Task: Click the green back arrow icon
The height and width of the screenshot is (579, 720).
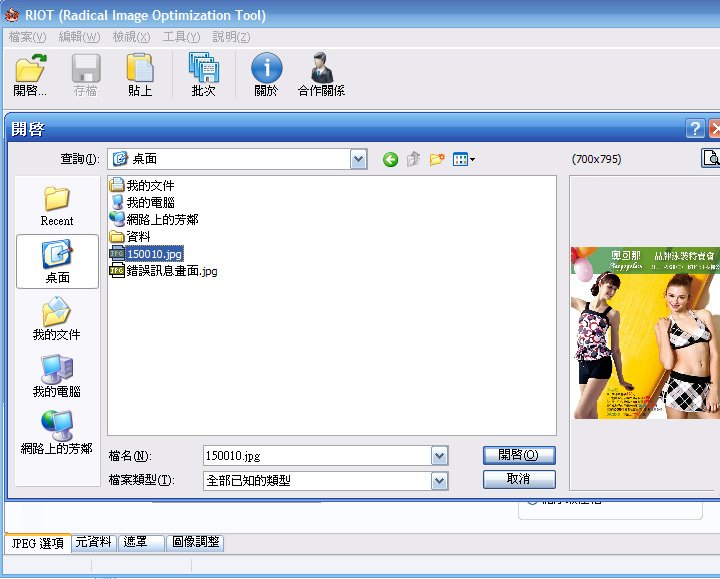Action: coord(390,160)
